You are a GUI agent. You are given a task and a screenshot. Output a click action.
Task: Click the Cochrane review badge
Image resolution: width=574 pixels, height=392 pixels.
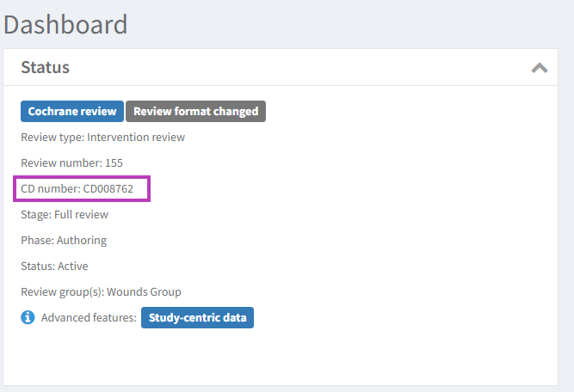point(72,111)
